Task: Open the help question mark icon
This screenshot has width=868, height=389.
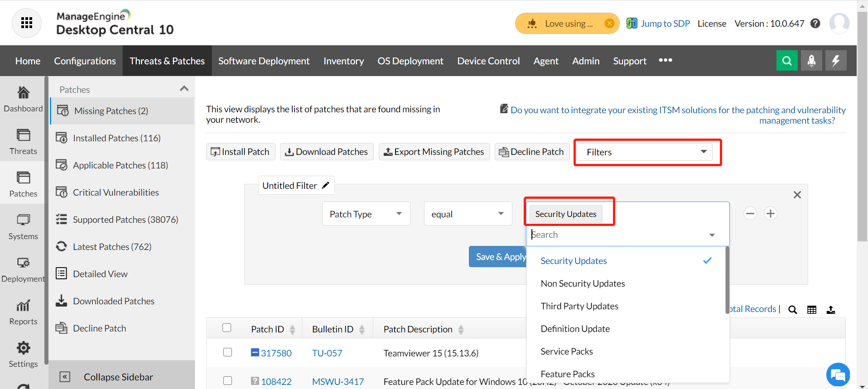Action: [x=815, y=24]
